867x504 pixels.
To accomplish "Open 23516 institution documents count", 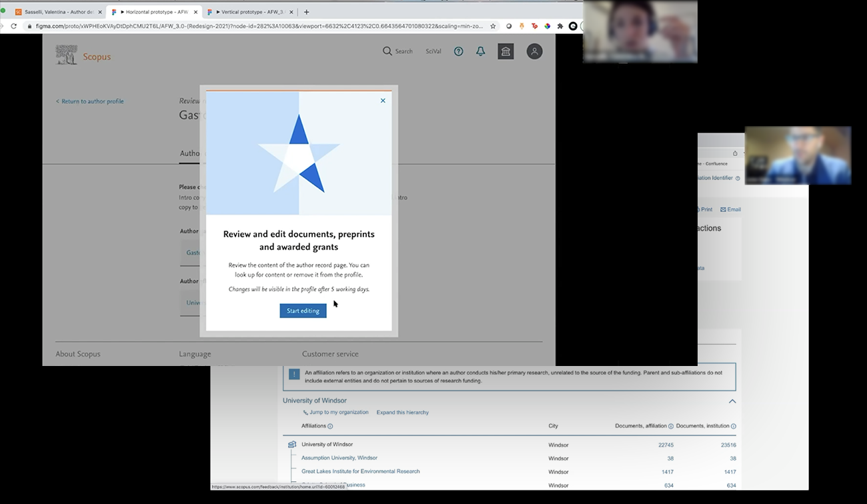I will coord(728,445).
